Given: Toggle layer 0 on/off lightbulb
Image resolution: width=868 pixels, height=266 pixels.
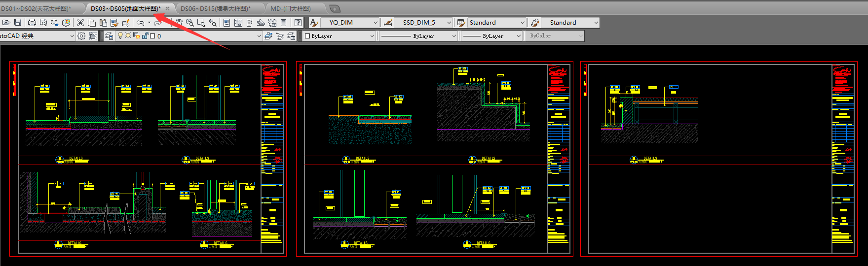Looking at the screenshot, I should point(120,35).
